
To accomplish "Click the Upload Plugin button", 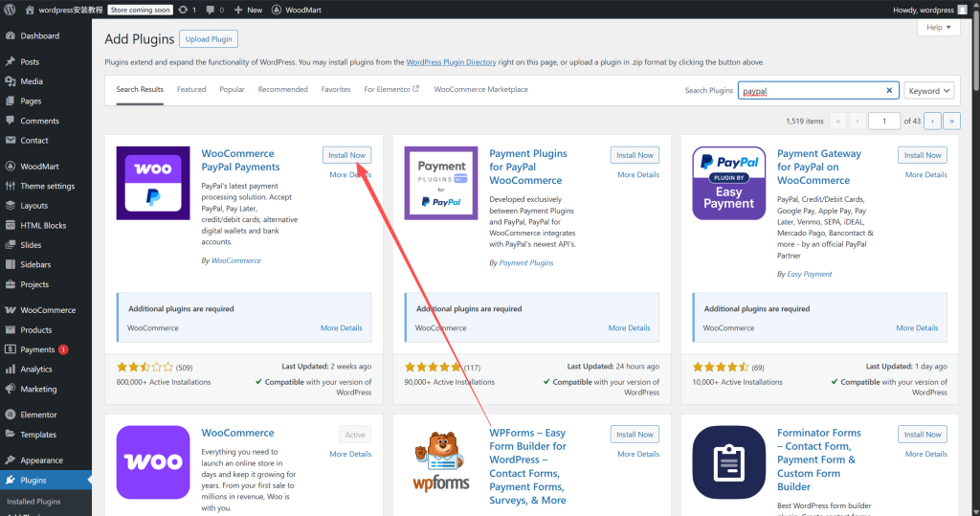I will [x=208, y=39].
